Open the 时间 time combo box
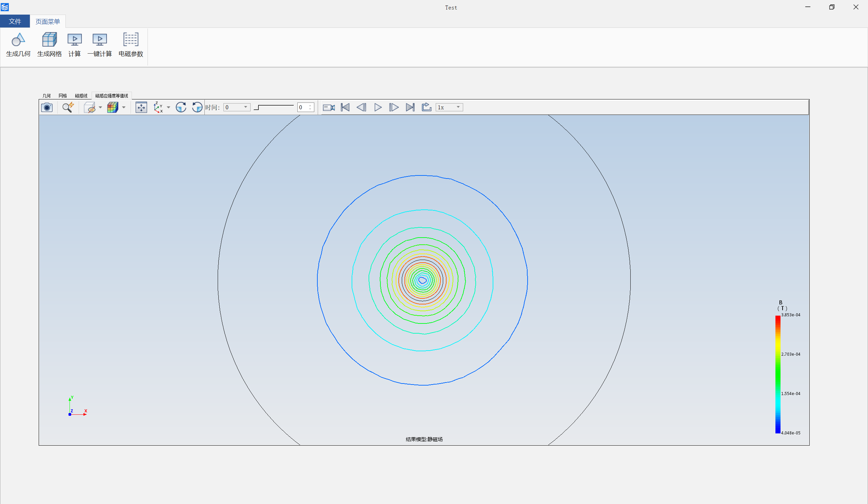This screenshot has height=504, width=868. [237, 107]
